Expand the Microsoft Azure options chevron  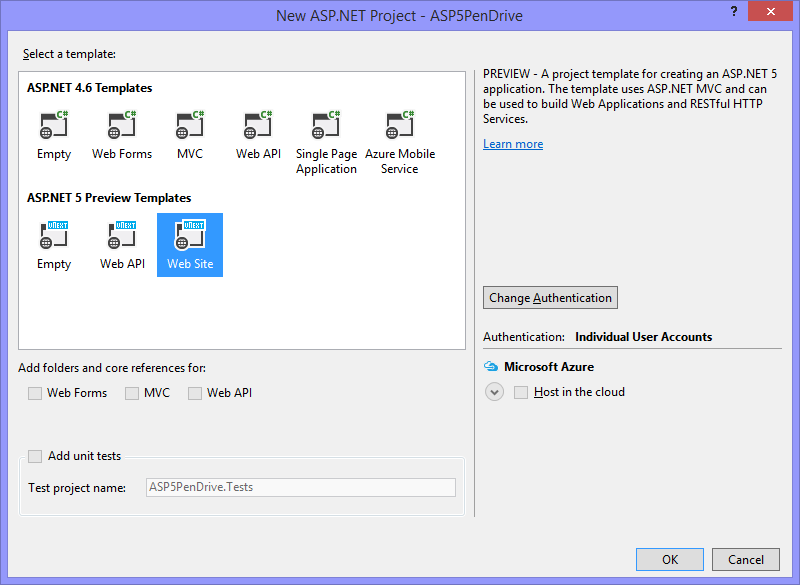pos(494,392)
